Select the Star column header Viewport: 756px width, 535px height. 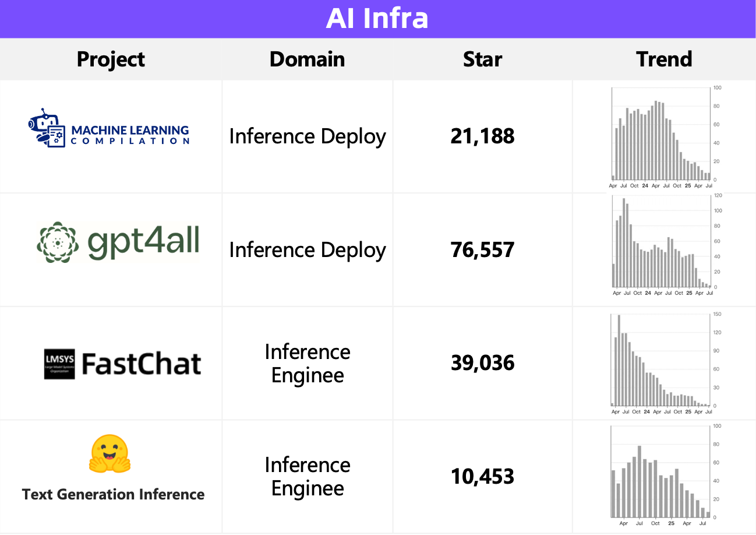click(x=482, y=59)
